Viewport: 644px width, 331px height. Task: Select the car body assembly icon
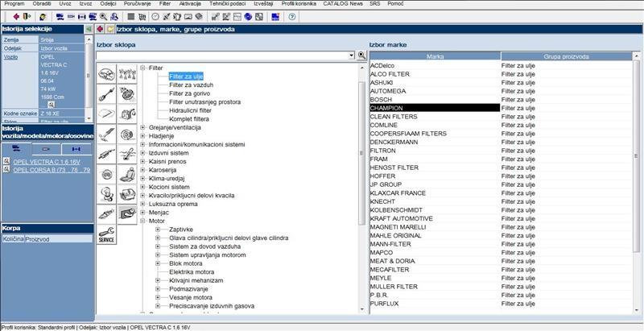click(107, 74)
